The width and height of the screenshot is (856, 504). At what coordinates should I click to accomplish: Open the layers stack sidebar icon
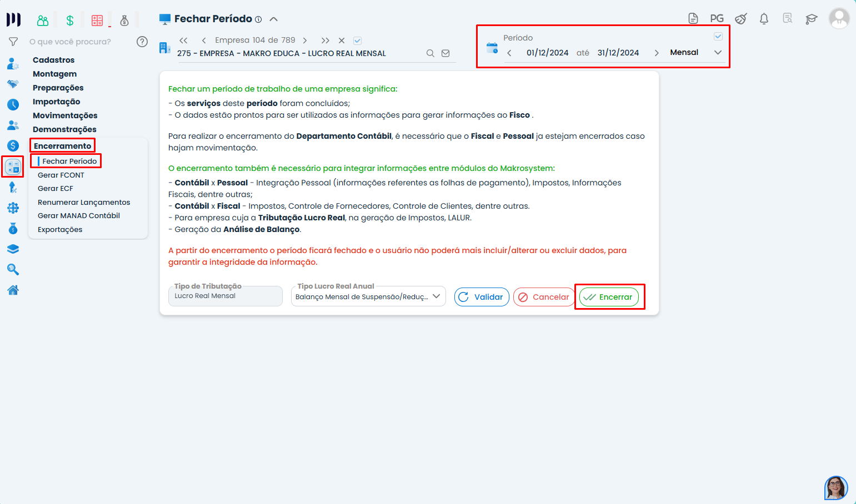point(13,249)
